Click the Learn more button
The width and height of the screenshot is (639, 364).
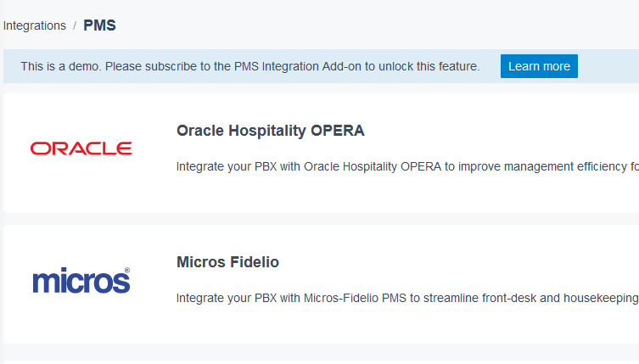click(539, 66)
